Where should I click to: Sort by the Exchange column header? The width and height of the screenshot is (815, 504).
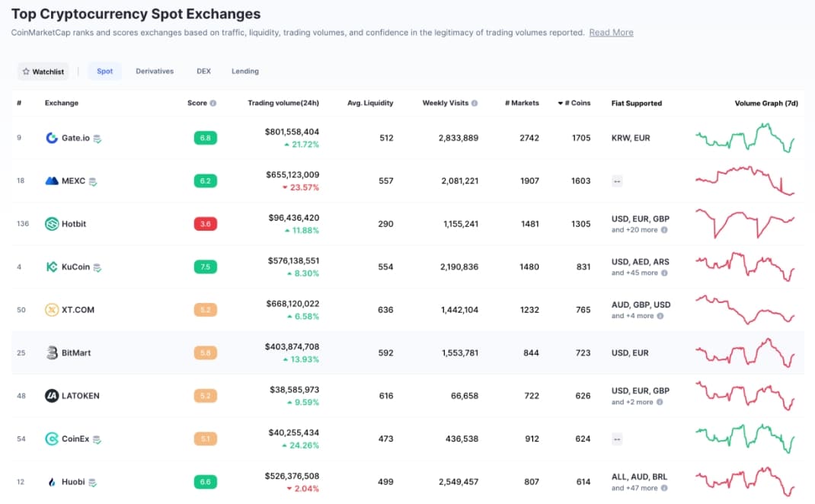point(62,103)
